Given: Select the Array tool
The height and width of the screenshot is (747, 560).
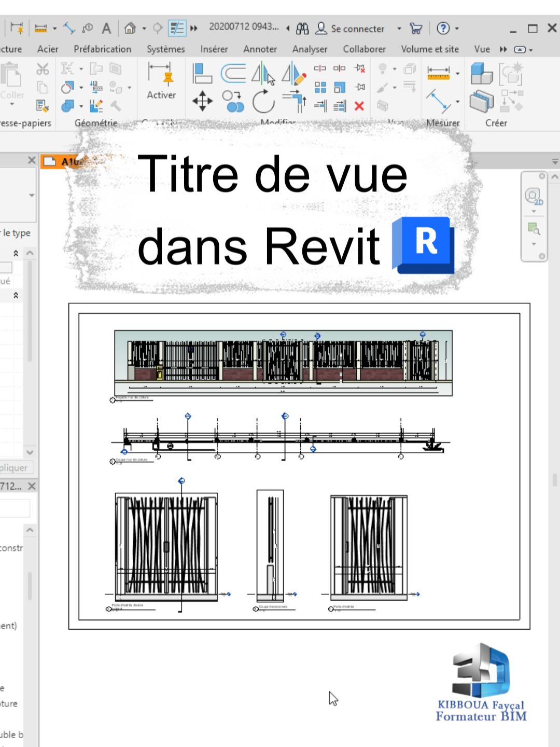Looking at the screenshot, I should (x=320, y=87).
